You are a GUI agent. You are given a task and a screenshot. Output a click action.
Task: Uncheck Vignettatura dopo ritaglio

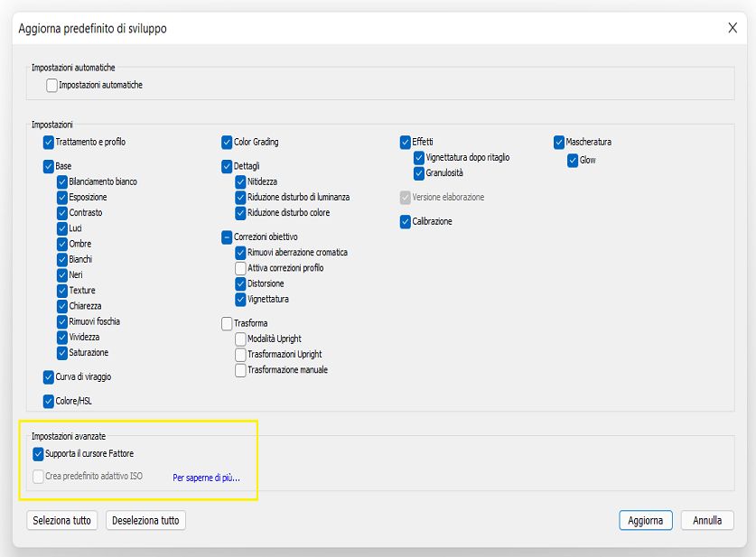pos(419,157)
